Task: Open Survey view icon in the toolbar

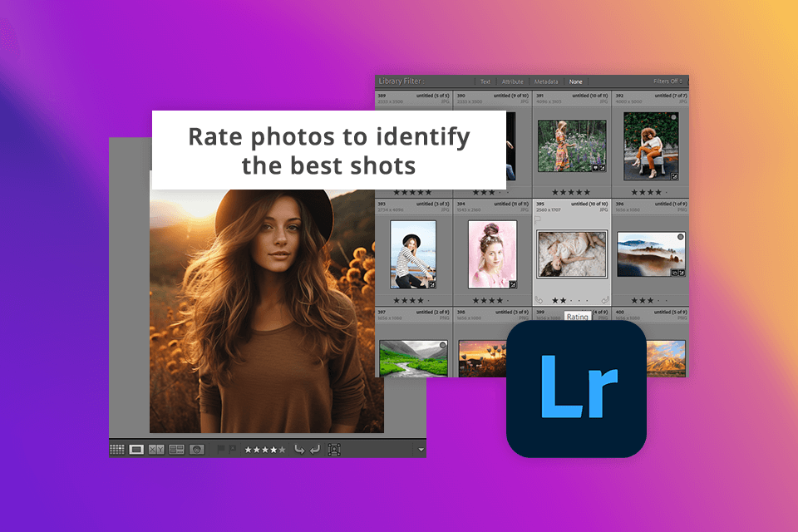Action: click(176, 450)
